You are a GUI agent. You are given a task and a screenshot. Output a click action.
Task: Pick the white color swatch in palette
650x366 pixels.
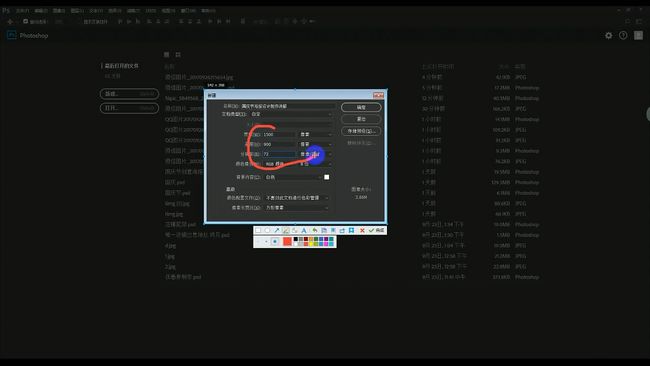(296, 244)
